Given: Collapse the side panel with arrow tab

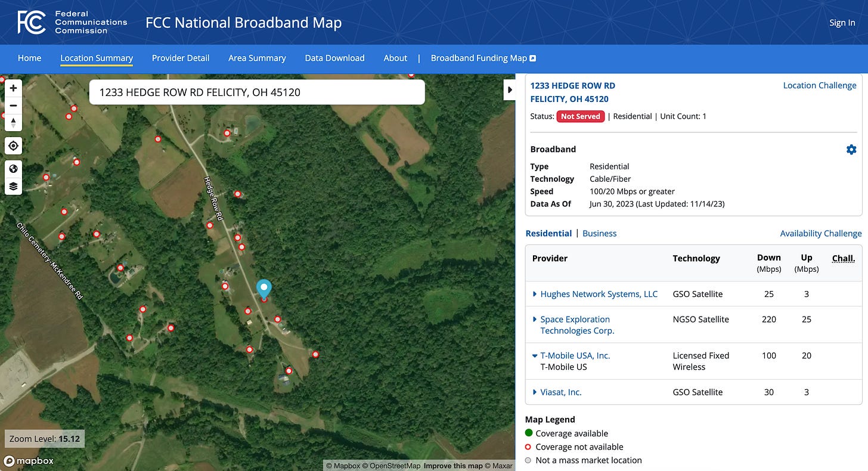Looking at the screenshot, I should pos(510,89).
